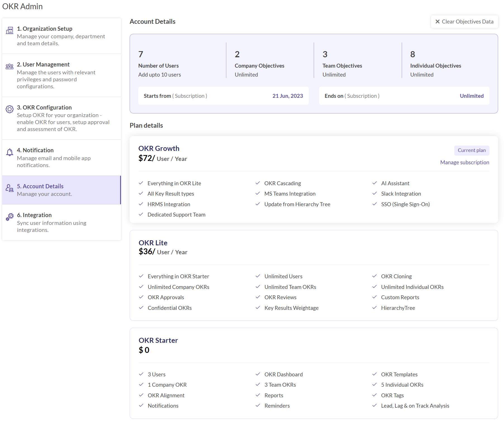The width and height of the screenshot is (504, 423).
Task: Click the $72/ User / Year price
Action: click(x=163, y=158)
